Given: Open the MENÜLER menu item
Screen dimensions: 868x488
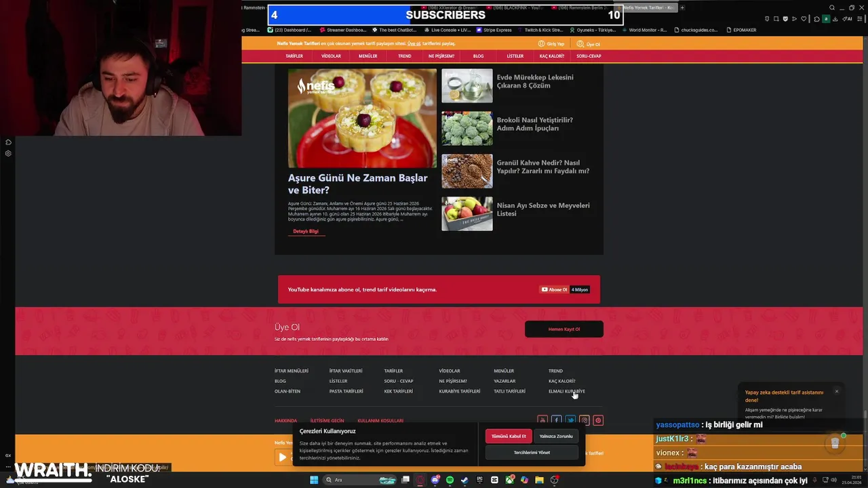Looking at the screenshot, I should click(368, 56).
